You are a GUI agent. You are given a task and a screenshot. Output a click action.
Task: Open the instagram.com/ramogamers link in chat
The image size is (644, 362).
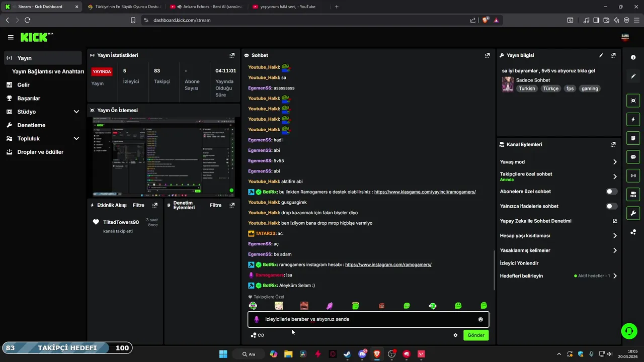point(388,264)
